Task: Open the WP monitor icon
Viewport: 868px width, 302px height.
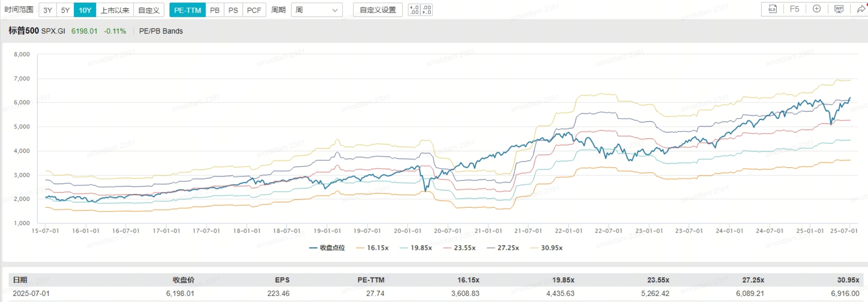Action: click(x=839, y=9)
